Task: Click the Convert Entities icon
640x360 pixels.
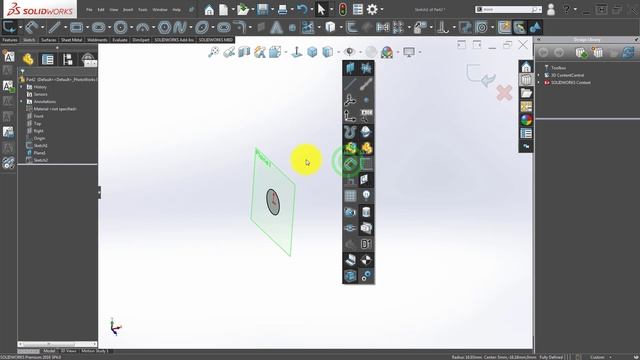Action: click(330, 27)
